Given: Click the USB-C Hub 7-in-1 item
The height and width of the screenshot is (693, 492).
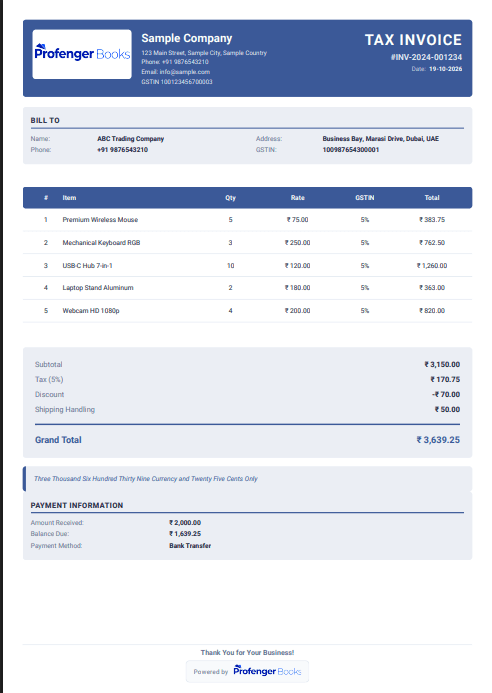Looking at the screenshot, I should click(x=88, y=266).
